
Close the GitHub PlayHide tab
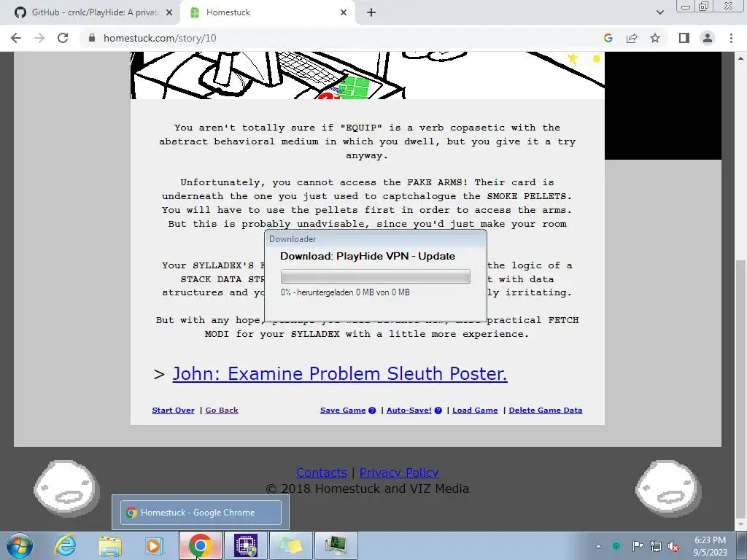(x=169, y=12)
